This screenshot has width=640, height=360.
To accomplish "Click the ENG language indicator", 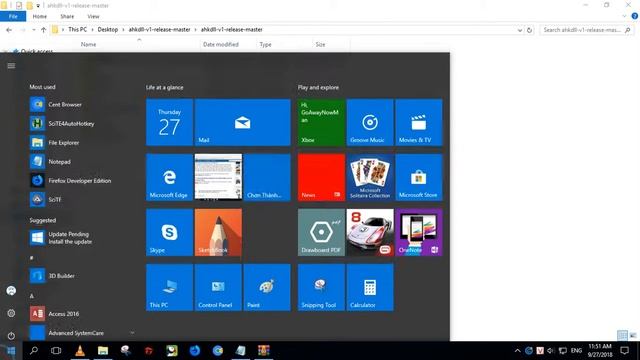I will (x=576, y=351).
